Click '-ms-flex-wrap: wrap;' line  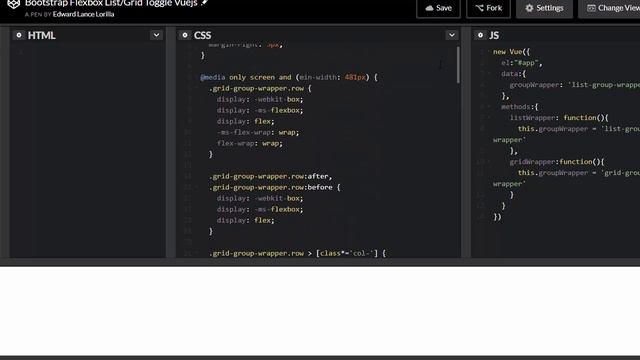[x=258, y=132]
